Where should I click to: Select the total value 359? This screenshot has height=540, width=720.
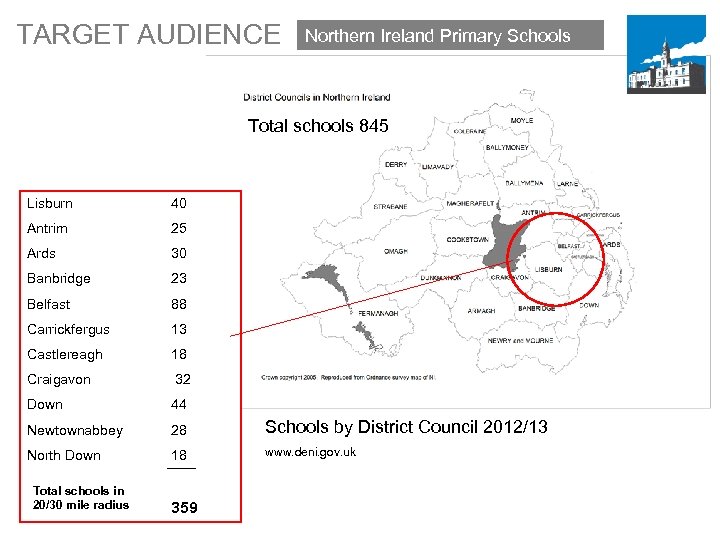[x=184, y=507]
